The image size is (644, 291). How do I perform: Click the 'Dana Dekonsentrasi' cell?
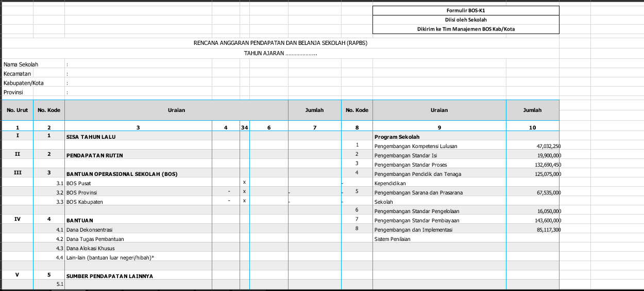pyautogui.click(x=139, y=230)
